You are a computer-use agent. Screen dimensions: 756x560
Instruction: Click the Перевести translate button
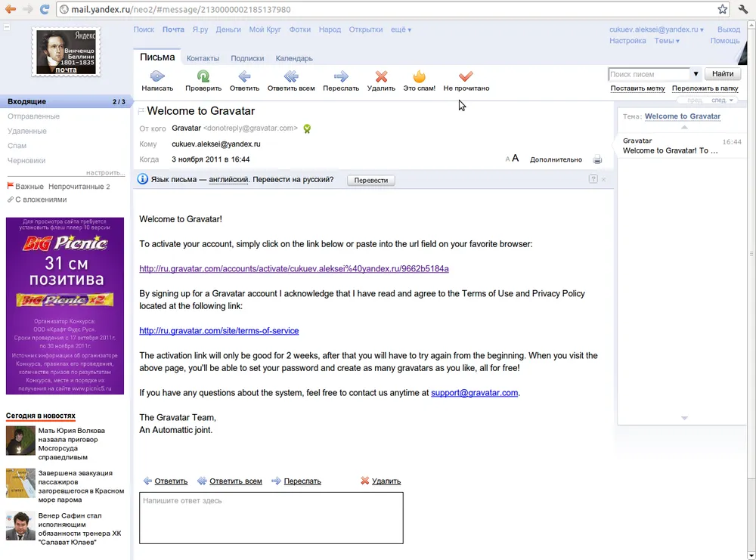point(370,180)
